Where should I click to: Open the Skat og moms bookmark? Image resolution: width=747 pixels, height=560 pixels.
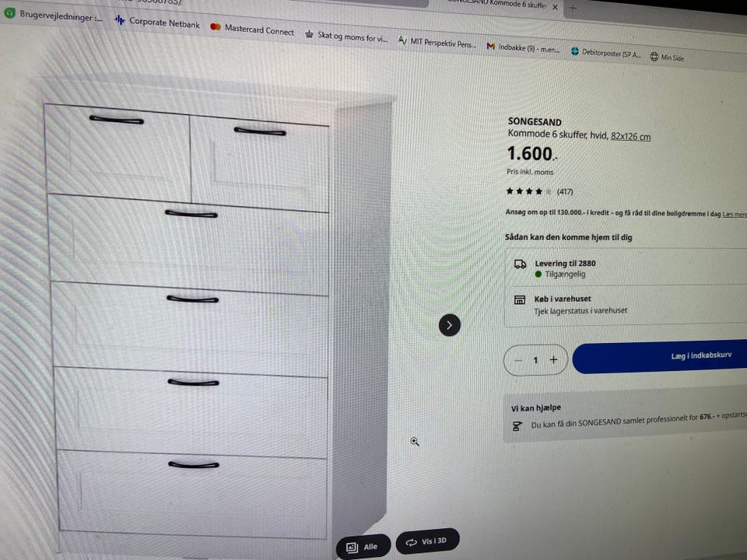click(x=347, y=37)
